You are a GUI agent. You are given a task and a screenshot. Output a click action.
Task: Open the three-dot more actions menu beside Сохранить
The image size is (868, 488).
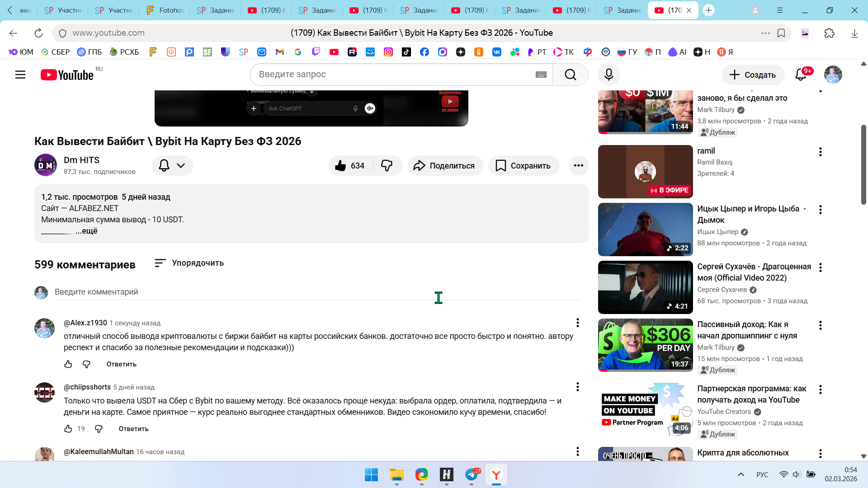click(578, 166)
